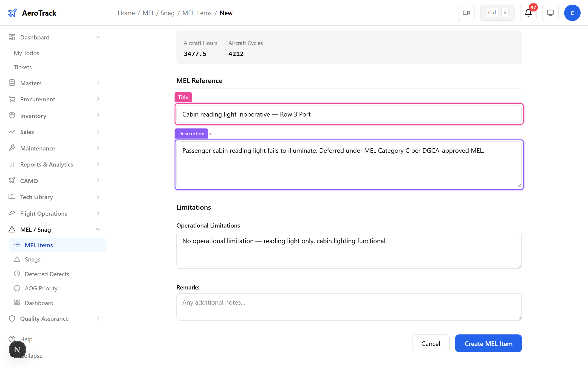Open Reports & Analytics chart icon
The image size is (588, 367).
click(x=12, y=164)
